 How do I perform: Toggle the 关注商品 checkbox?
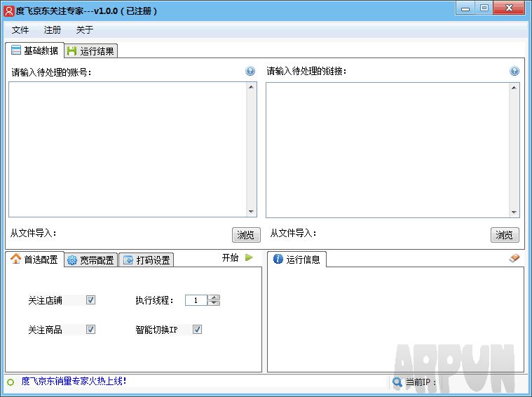pos(90,329)
